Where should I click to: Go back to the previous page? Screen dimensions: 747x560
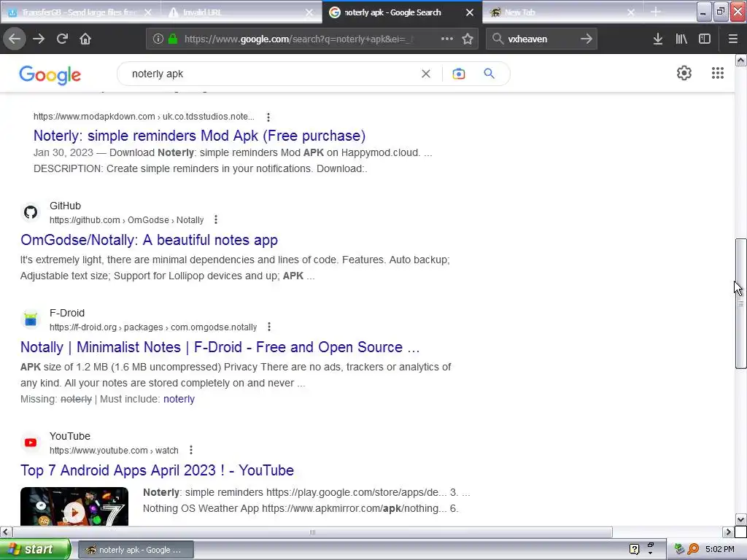coord(15,39)
